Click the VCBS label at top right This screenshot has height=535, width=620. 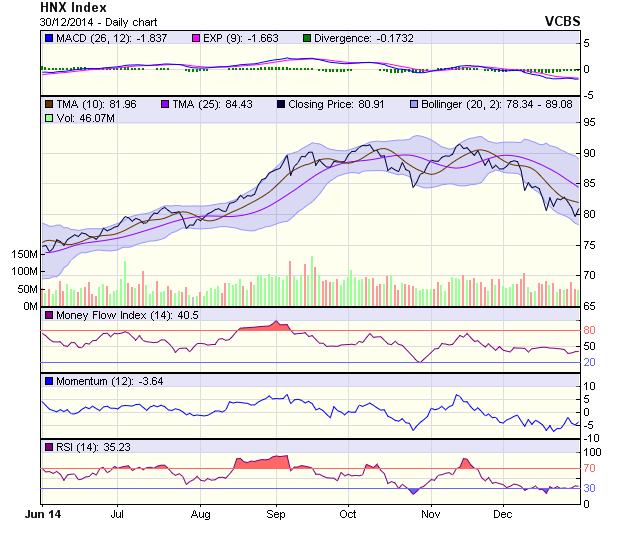tap(562, 21)
